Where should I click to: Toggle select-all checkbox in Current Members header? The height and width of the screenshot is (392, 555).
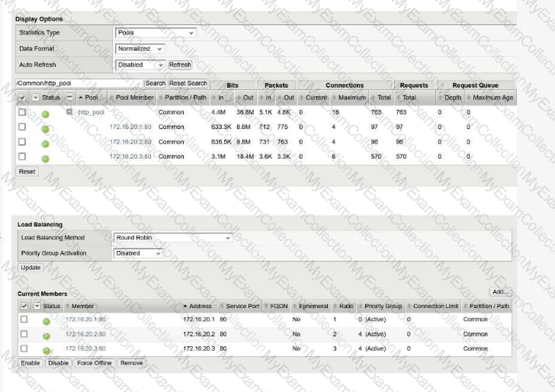[x=23, y=306]
